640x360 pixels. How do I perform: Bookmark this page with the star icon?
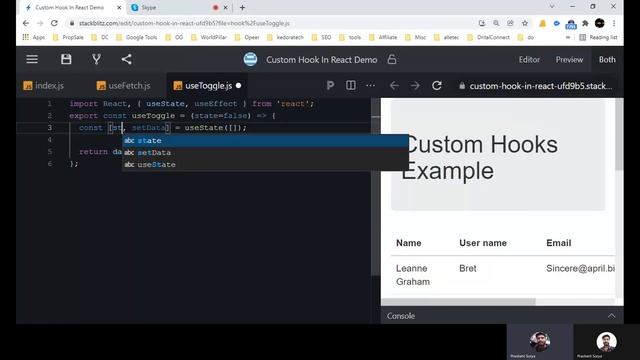tap(525, 23)
